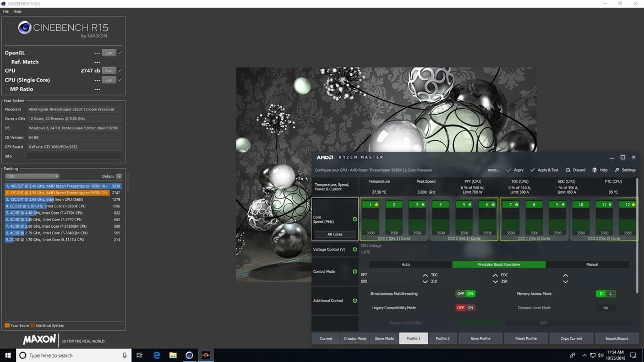
Task: Open Ryzen Master Settings
Action: click(625, 170)
